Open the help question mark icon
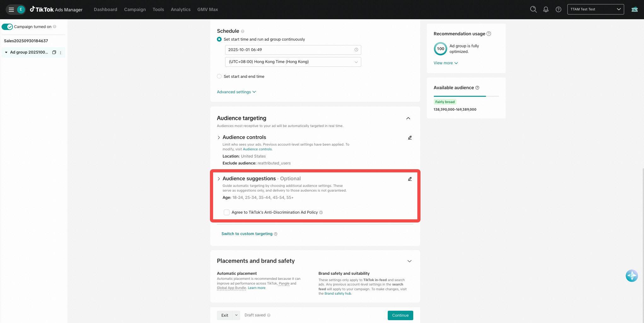644x323 pixels. click(x=558, y=9)
